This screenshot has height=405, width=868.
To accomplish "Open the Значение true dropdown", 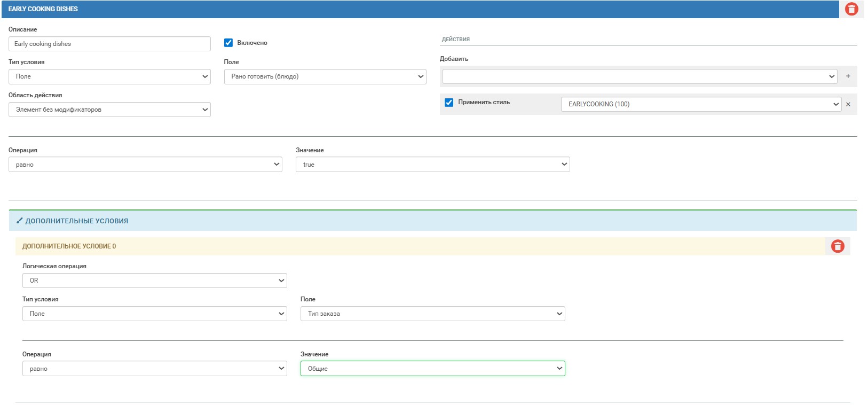I will pos(432,165).
